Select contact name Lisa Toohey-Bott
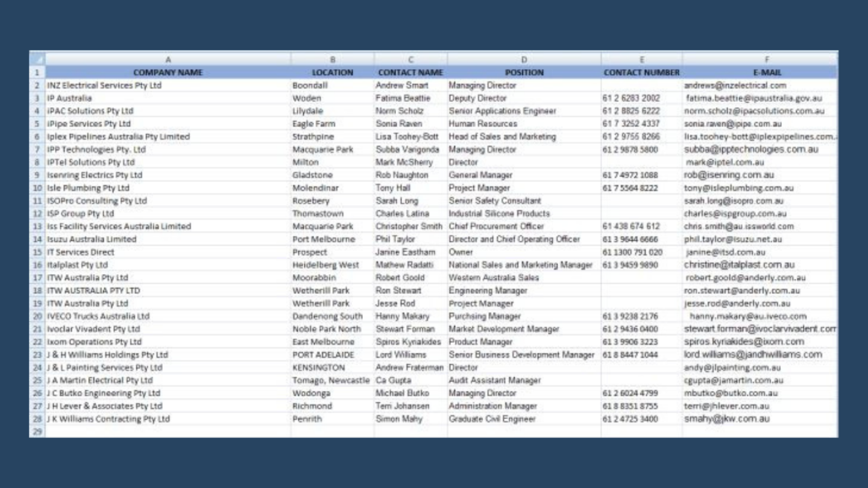 click(x=410, y=137)
